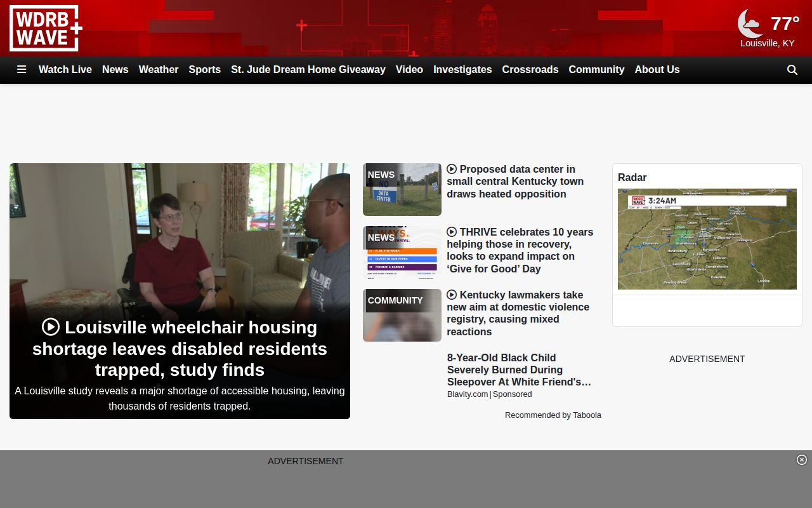
Task: Click the Louisville wheelchair housing shortage headline
Action: point(180,348)
